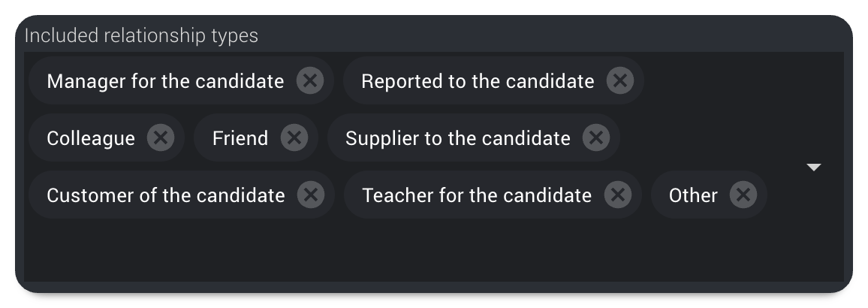
Task: Remove 'Supplier to the candidate' with its X
Action: tap(596, 138)
